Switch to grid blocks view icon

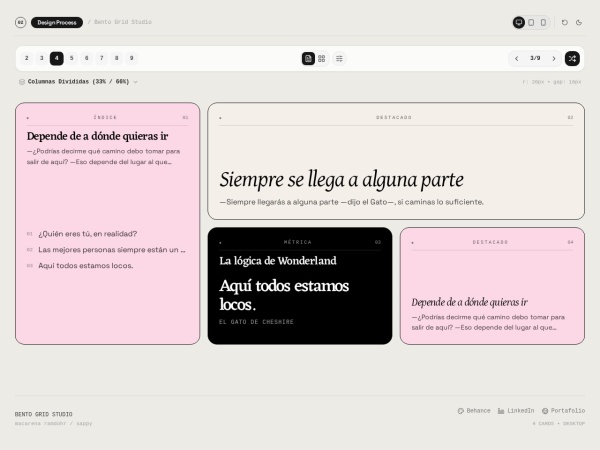click(x=321, y=59)
